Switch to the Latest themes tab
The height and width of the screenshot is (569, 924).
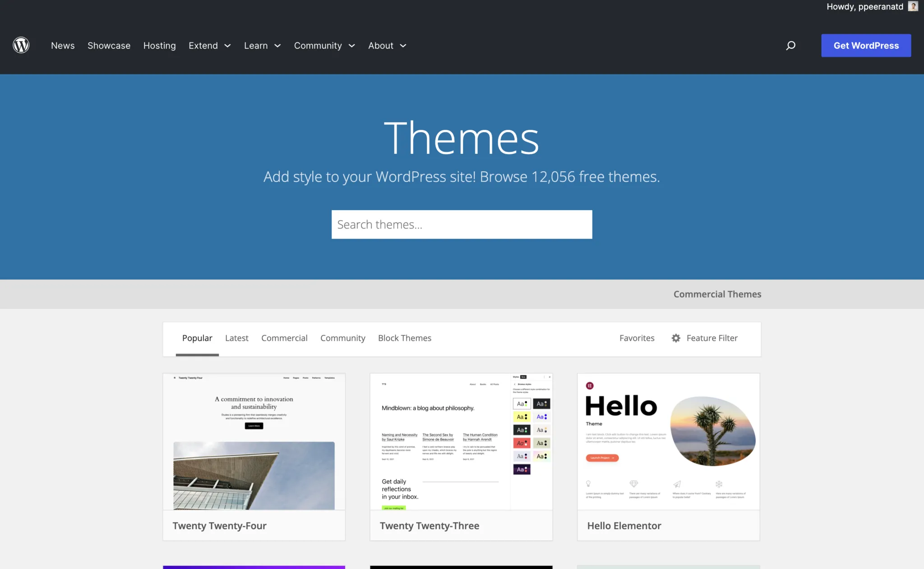pos(236,338)
